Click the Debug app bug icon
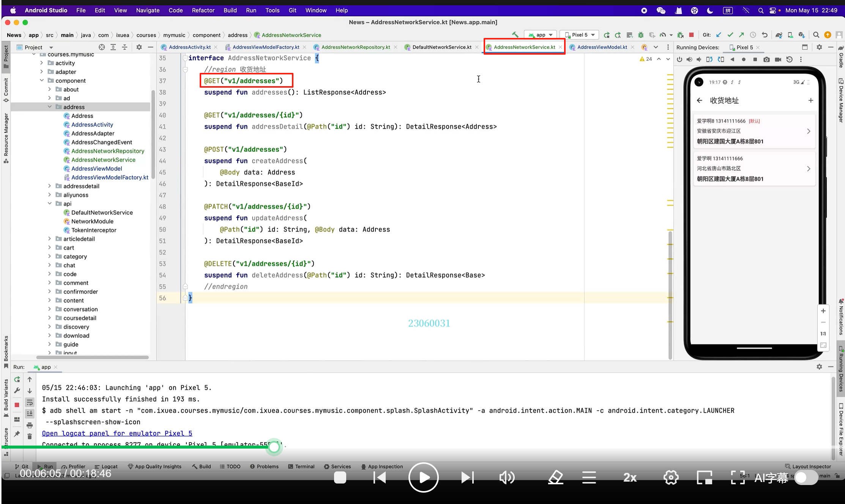The height and width of the screenshot is (504, 845). coord(641,35)
